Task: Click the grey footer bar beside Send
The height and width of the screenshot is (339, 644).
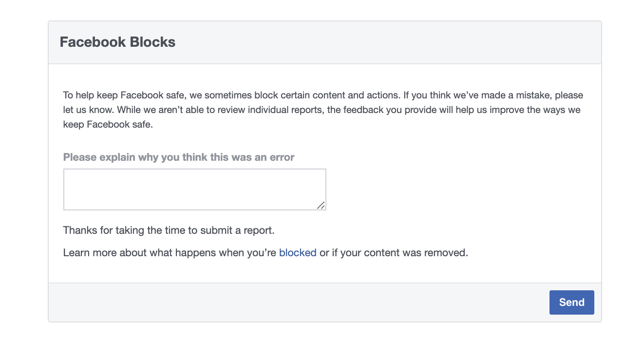Action: [x=292, y=302]
